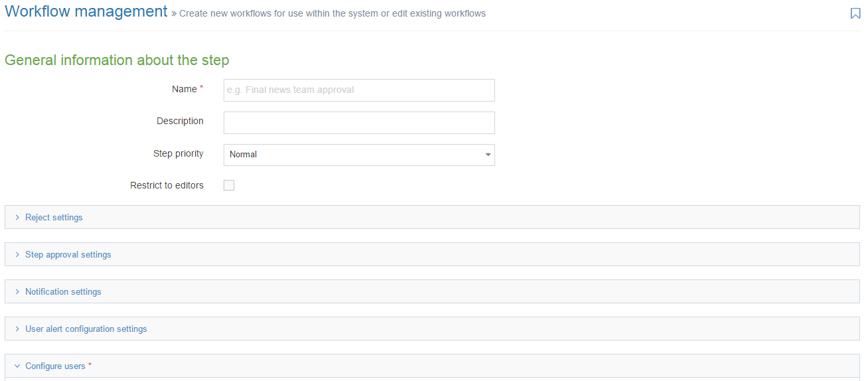The width and height of the screenshot is (868, 381).
Task: Tick the Restrict to editors checkbox
Action: (229, 185)
